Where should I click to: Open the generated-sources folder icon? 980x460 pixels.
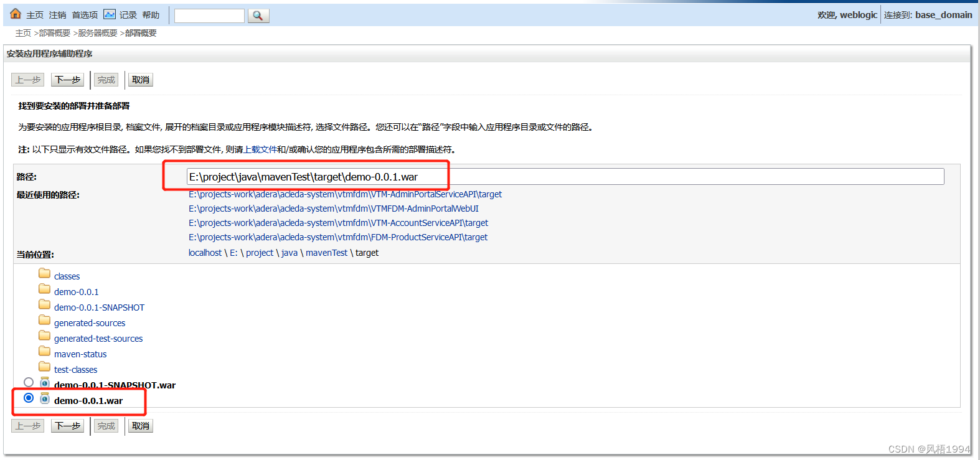(x=44, y=320)
